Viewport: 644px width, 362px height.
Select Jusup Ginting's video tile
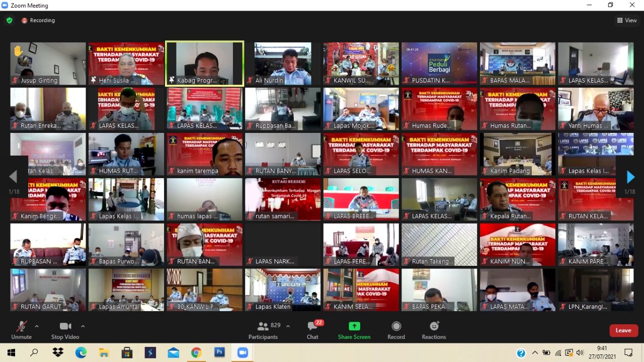(48, 63)
